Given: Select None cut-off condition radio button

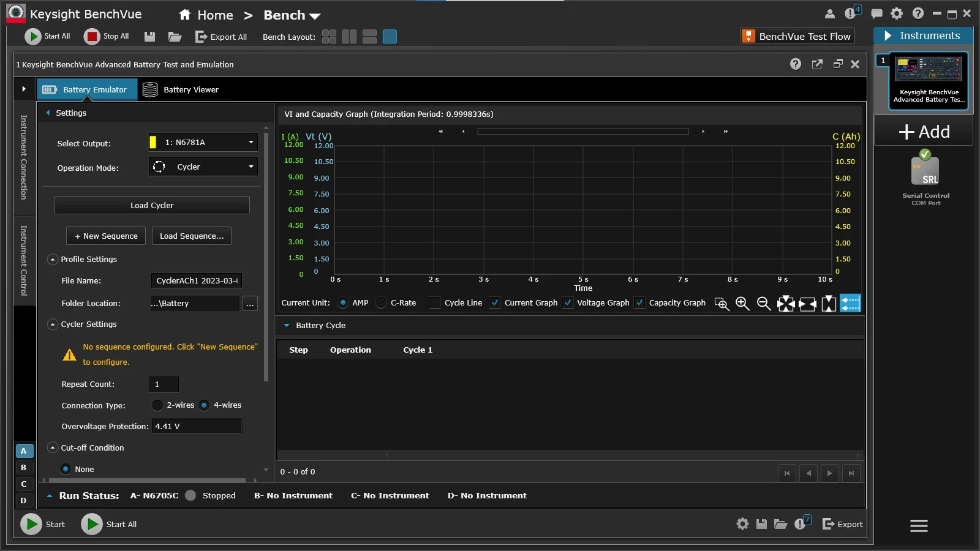Looking at the screenshot, I should (66, 469).
